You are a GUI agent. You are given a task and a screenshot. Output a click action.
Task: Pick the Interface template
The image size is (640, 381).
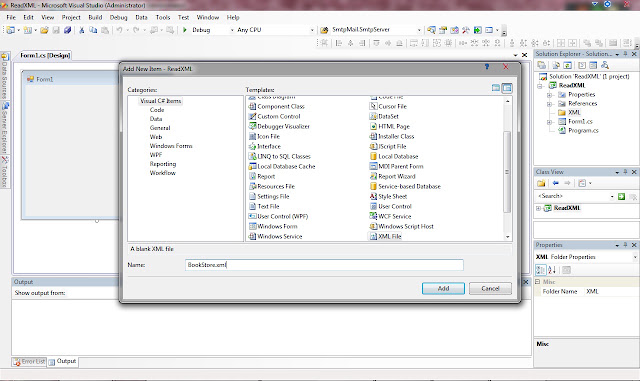[x=265, y=146]
